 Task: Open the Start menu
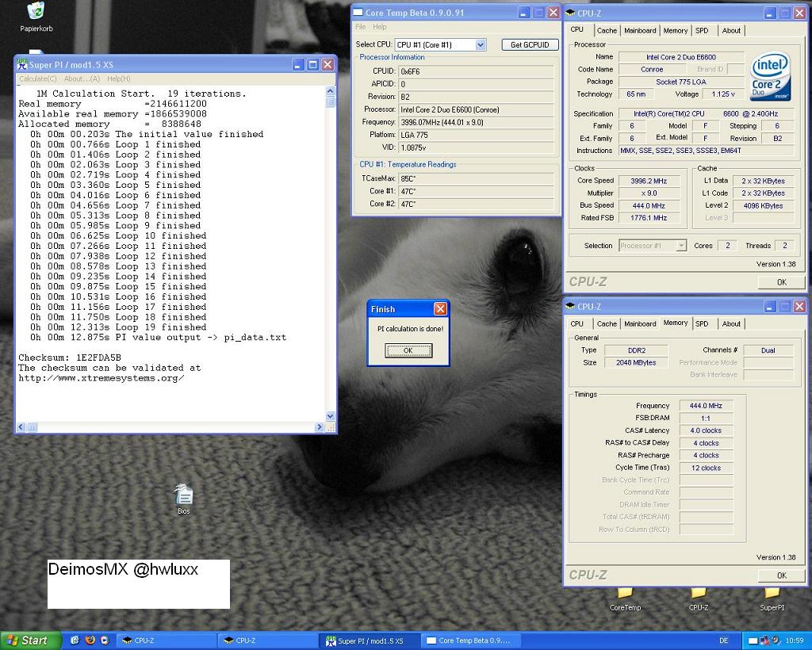(x=30, y=640)
